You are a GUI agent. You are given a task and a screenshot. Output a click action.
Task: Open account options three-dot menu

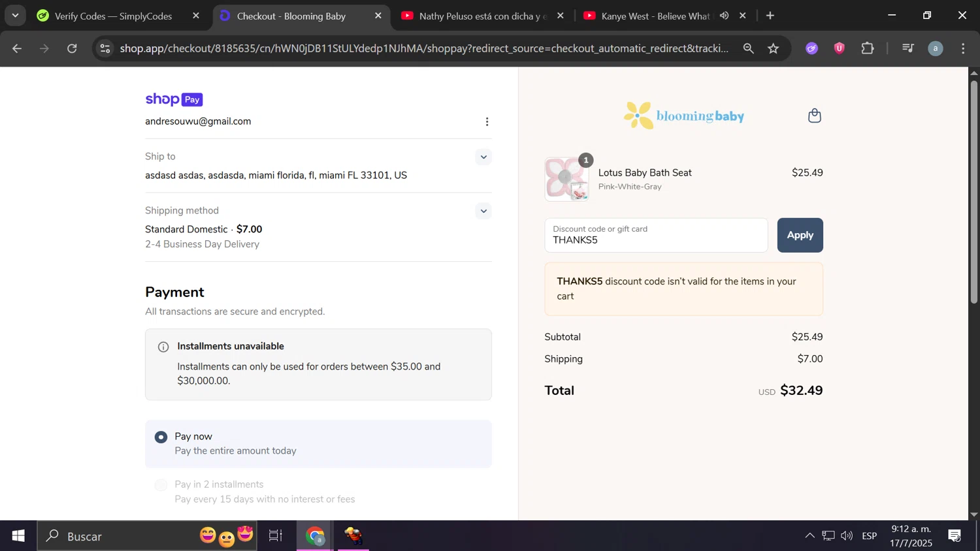pos(487,122)
